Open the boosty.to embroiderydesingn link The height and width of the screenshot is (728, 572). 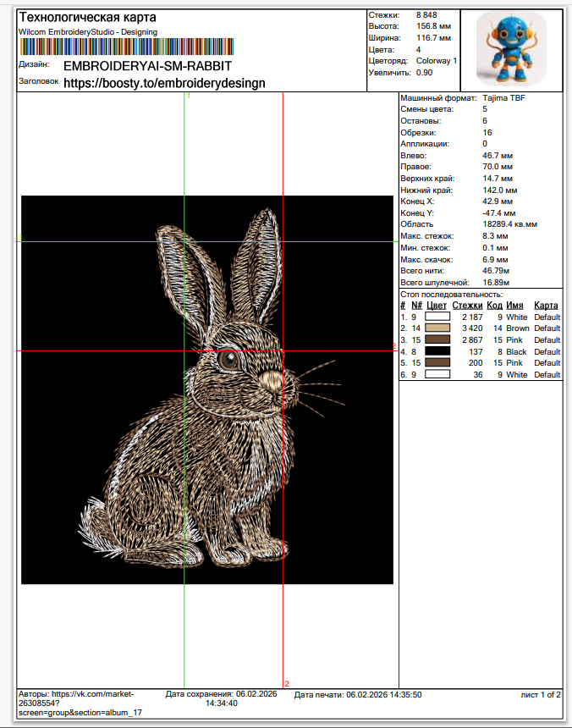coord(164,83)
